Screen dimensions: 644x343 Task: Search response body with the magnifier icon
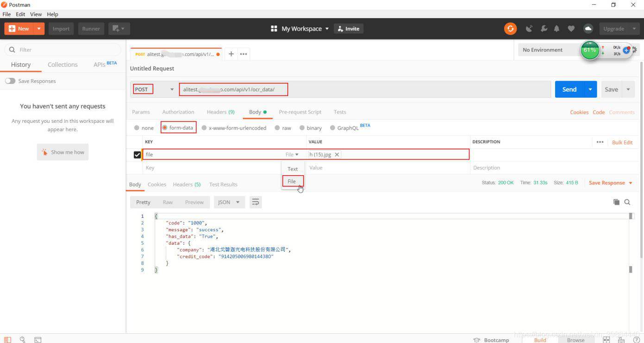click(x=627, y=202)
